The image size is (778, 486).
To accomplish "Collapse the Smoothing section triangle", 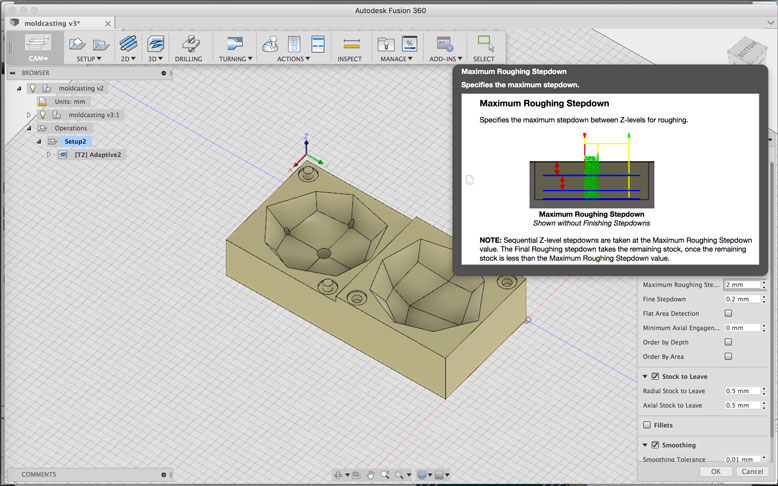I will (x=645, y=445).
